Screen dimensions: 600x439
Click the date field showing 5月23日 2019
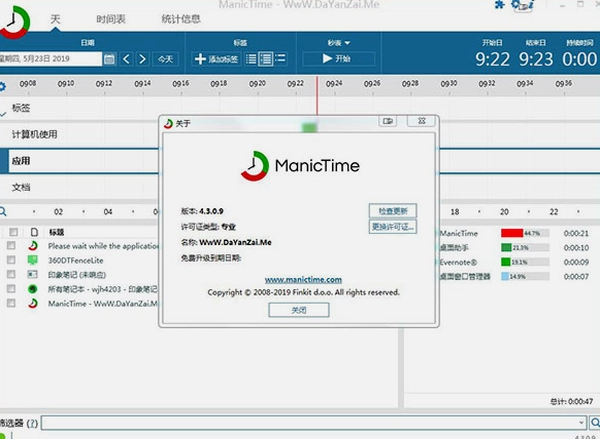coord(51,59)
